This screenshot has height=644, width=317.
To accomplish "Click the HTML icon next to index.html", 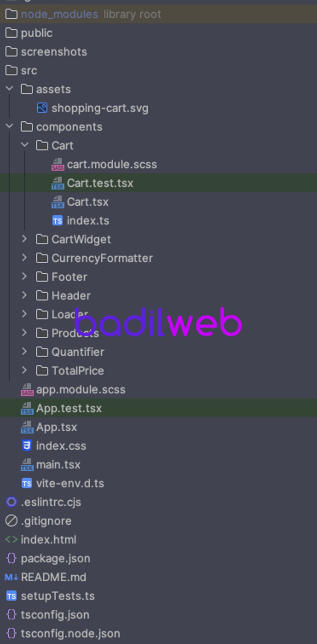I will click(x=11, y=540).
